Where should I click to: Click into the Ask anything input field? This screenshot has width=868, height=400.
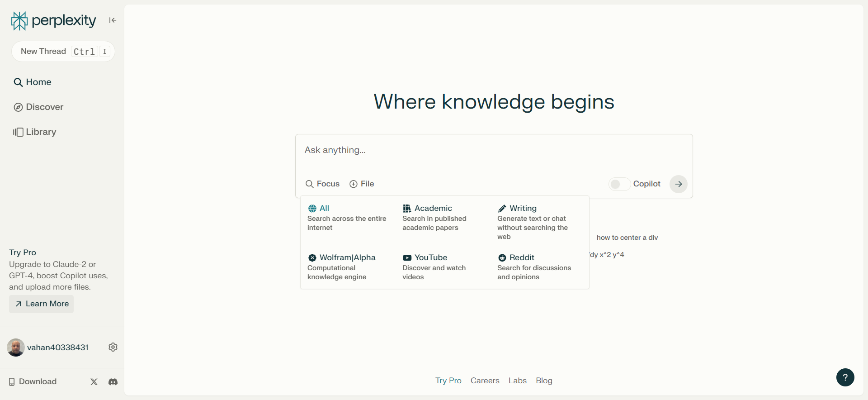click(x=494, y=150)
